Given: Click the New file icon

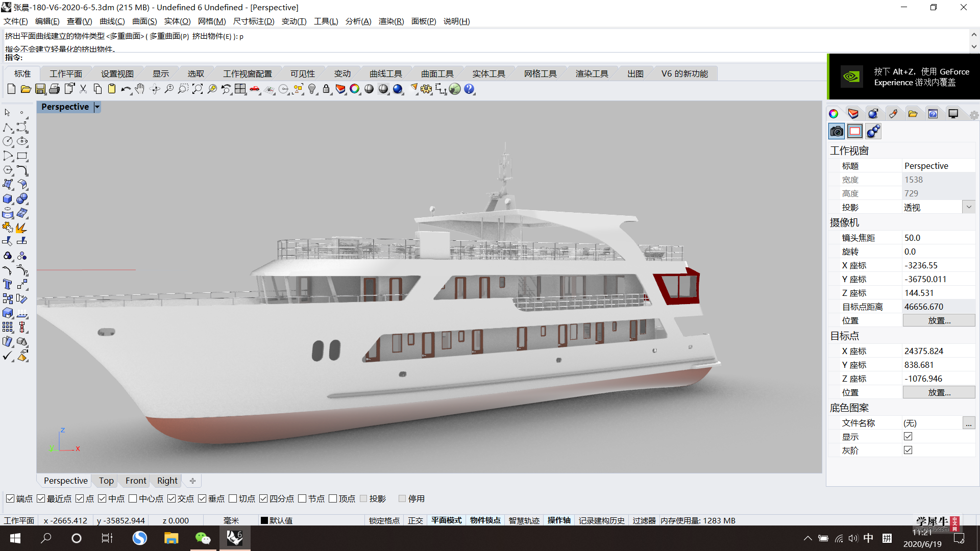Looking at the screenshot, I should (11, 89).
